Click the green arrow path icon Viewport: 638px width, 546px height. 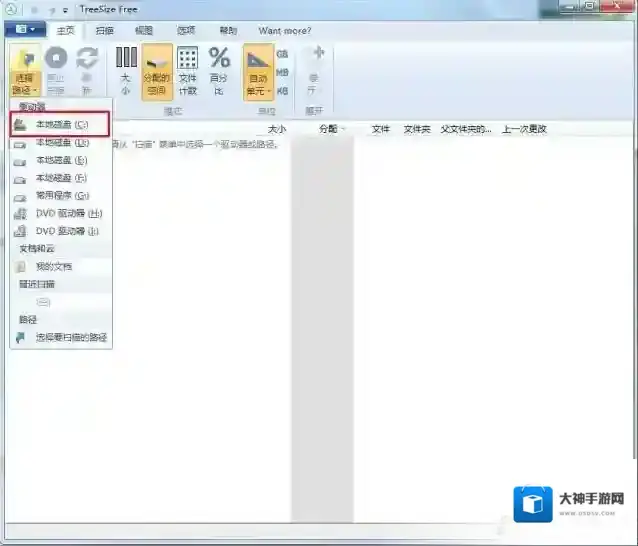click(x=20, y=337)
